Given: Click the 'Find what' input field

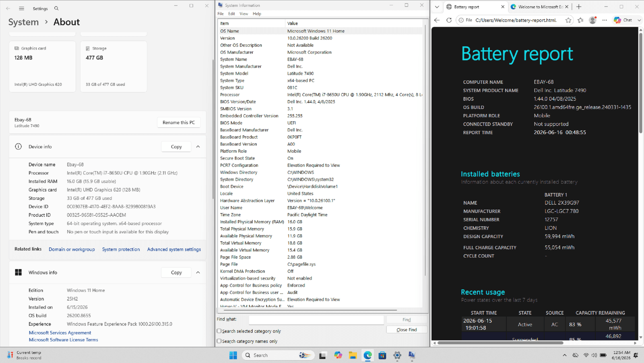Looking at the screenshot, I should (x=316, y=319).
